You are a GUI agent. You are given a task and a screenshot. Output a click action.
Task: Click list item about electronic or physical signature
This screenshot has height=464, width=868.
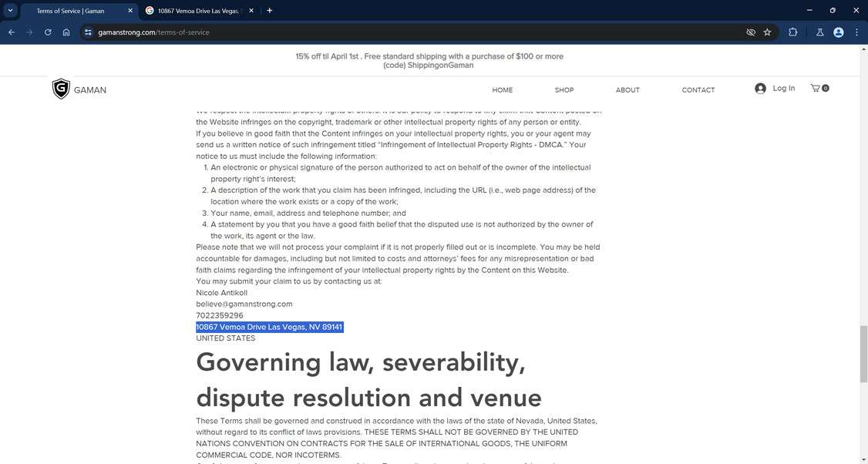click(x=400, y=173)
